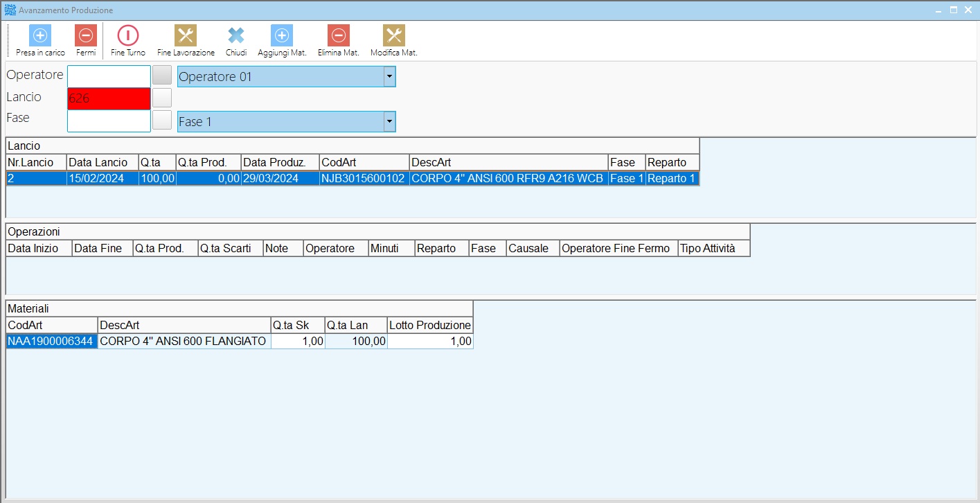Click the CodArt header in Materiali grid
980x503 pixels.
[x=52, y=325]
